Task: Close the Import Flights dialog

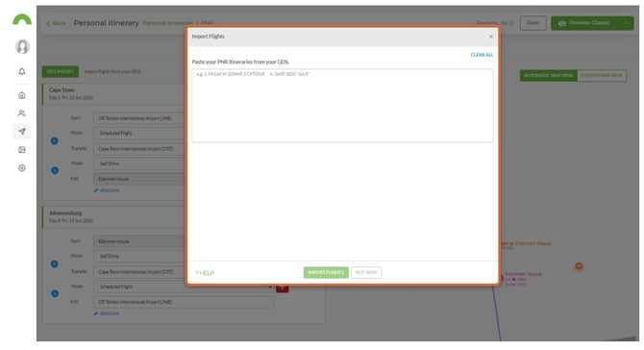Action: coord(491,37)
